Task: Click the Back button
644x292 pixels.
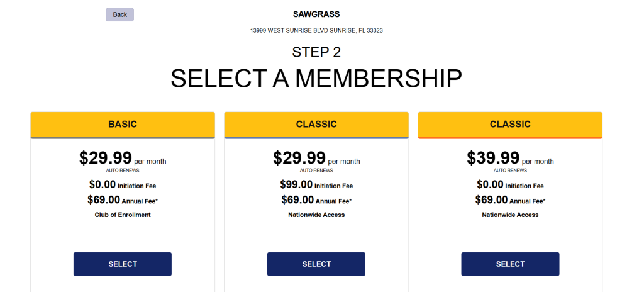Action: pos(119,14)
